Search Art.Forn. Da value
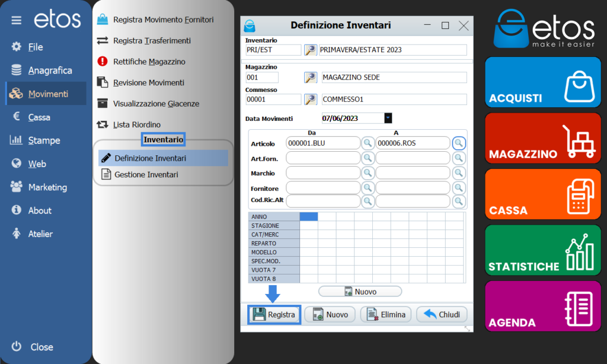Screen dimensions: 607x364 [368, 158]
